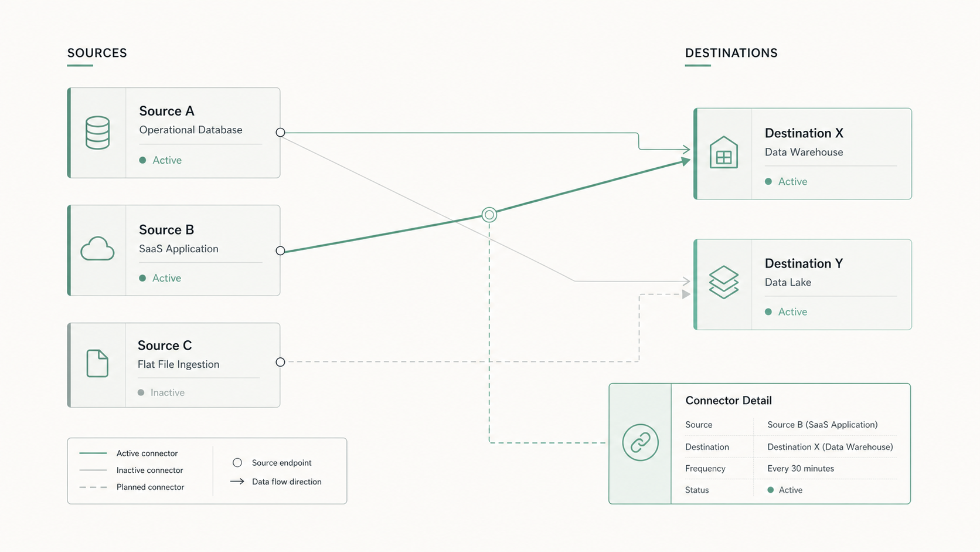This screenshot has height=552, width=980.
Task: Click the Active status text on Source B
Action: point(166,278)
